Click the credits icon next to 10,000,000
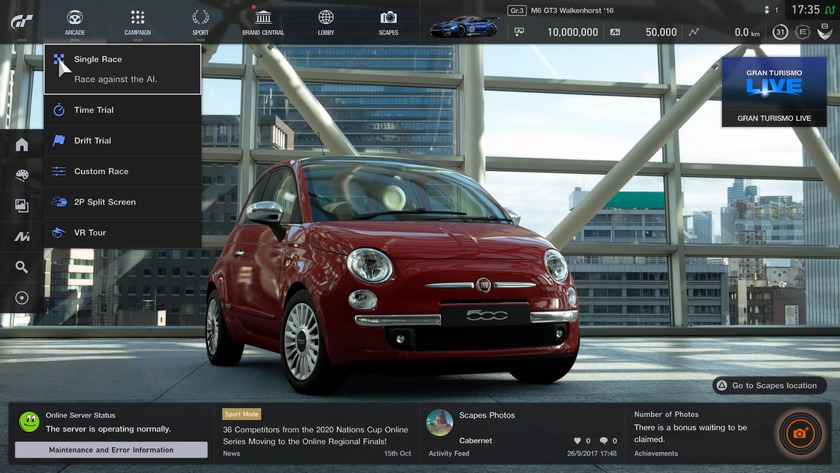This screenshot has width=840, height=473. tap(519, 32)
